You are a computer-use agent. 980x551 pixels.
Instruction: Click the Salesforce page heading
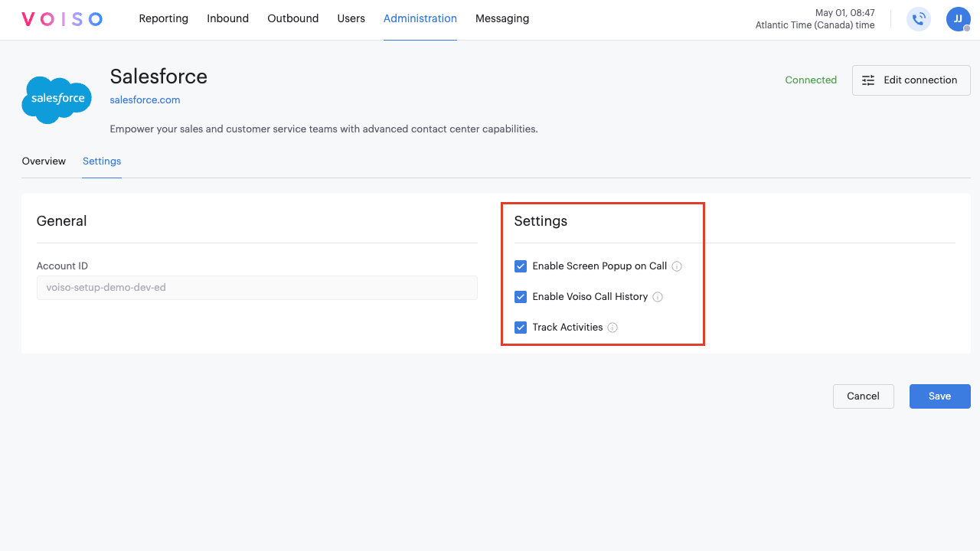158,77
